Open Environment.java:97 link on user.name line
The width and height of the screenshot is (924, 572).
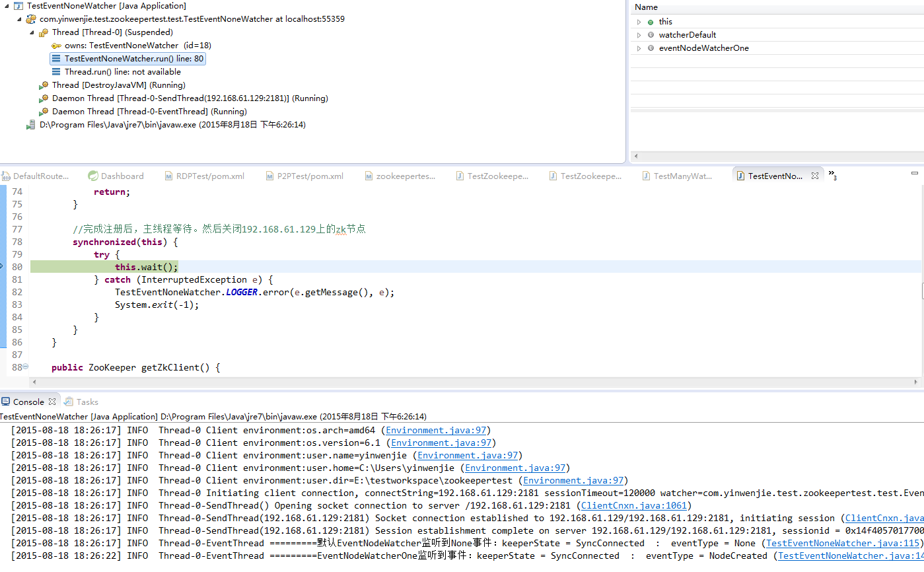coord(468,456)
